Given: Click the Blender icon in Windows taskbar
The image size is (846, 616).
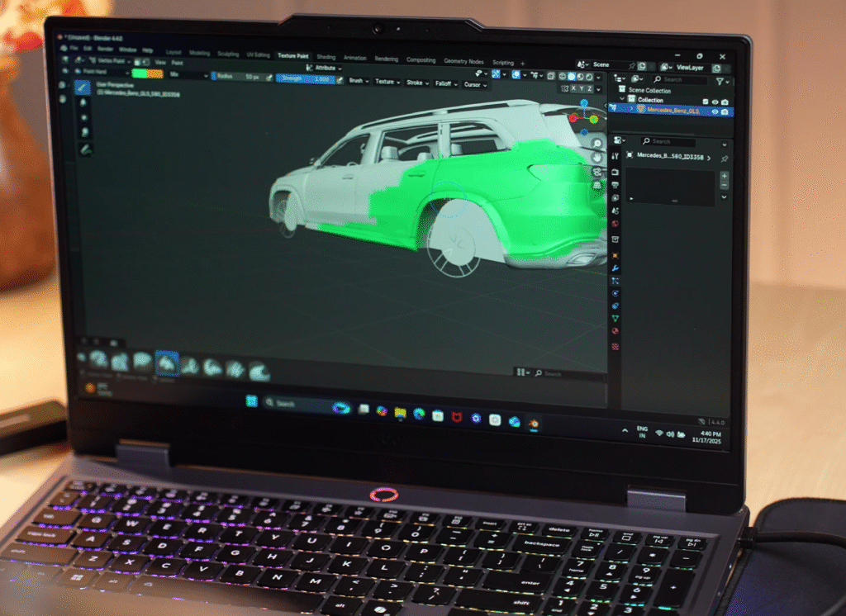Looking at the screenshot, I should click(x=534, y=422).
